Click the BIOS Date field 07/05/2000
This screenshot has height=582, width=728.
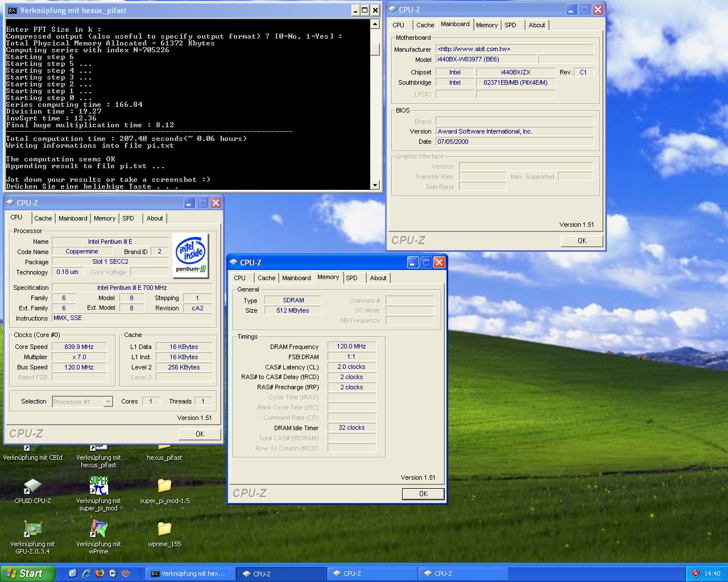tap(515, 142)
